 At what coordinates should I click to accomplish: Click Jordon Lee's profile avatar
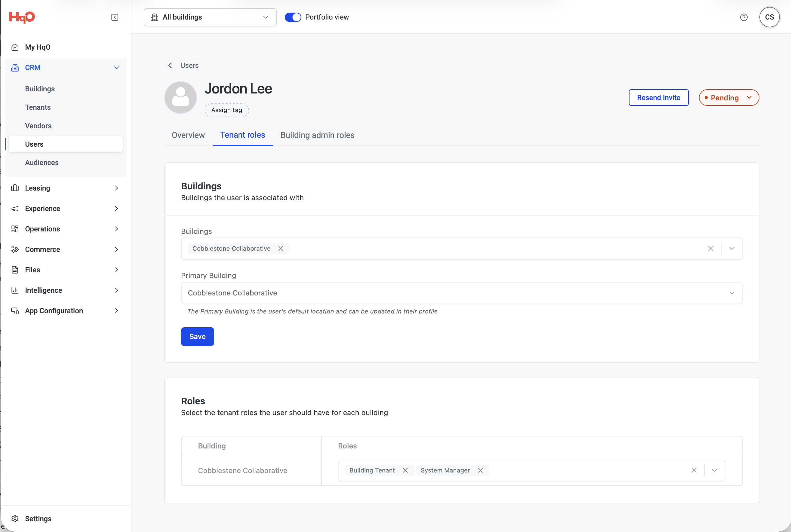pos(180,97)
